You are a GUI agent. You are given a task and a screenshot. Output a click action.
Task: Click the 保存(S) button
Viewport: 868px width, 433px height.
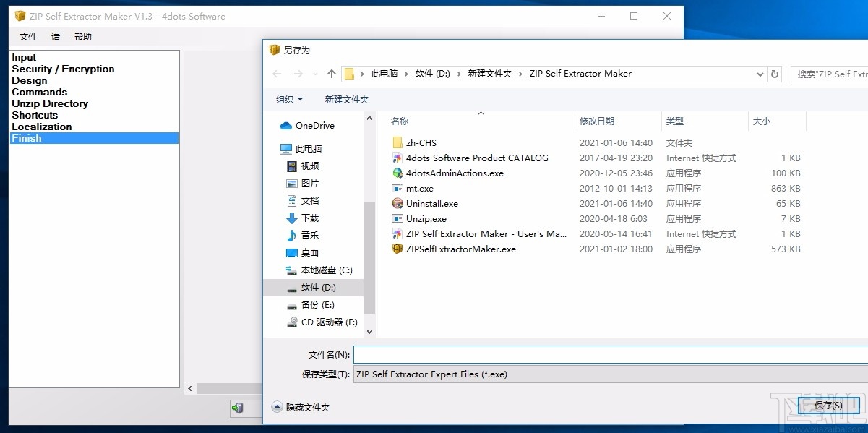coord(827,406)
